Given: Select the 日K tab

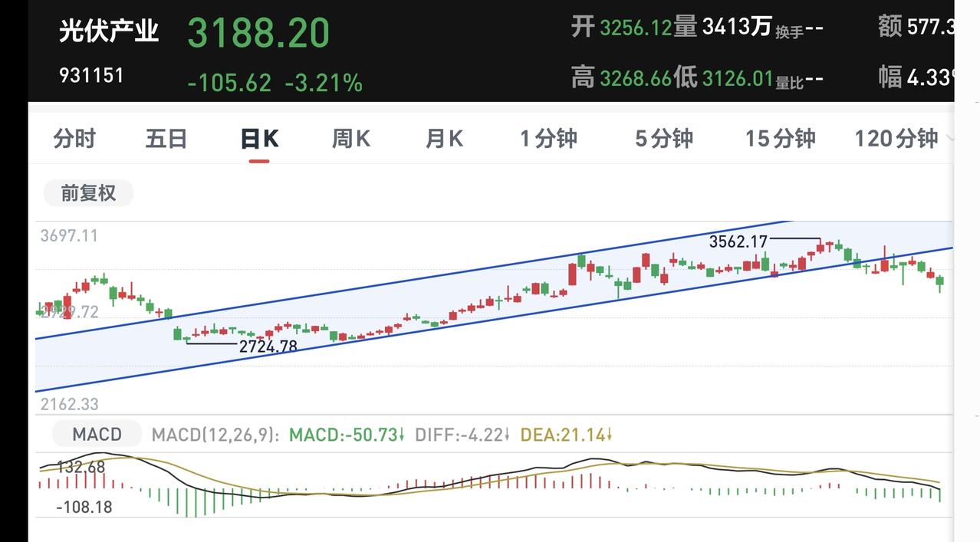Looking at the screenshot, I should click(259, 139).
